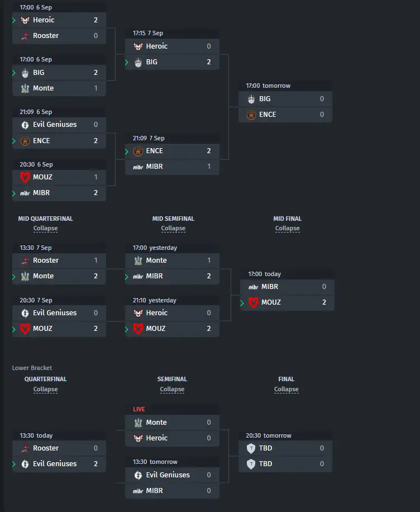Image resolution: width=420 pixels, height=512 pixels.
Task: Open the LIVE Monte vs Heroic match
Action: point(172,426)
